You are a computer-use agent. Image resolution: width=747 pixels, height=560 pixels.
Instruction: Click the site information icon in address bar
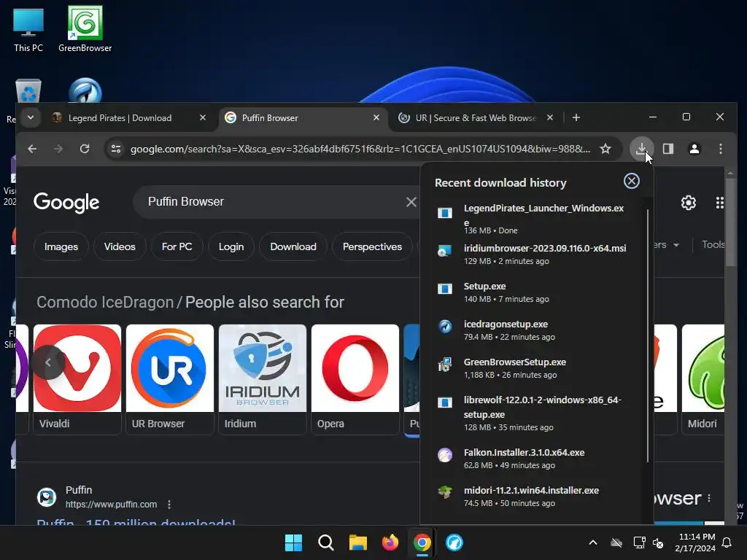coord(116,149)
